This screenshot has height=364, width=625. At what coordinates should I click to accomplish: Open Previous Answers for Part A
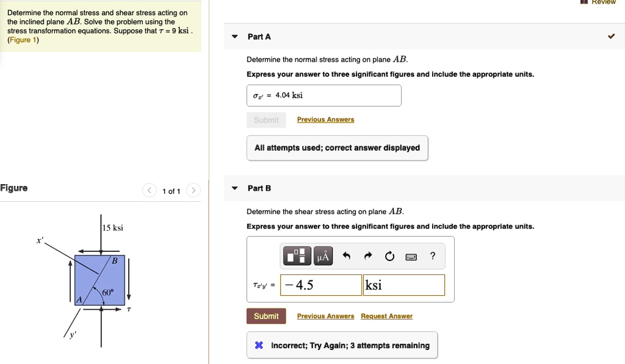pos(325,119)
